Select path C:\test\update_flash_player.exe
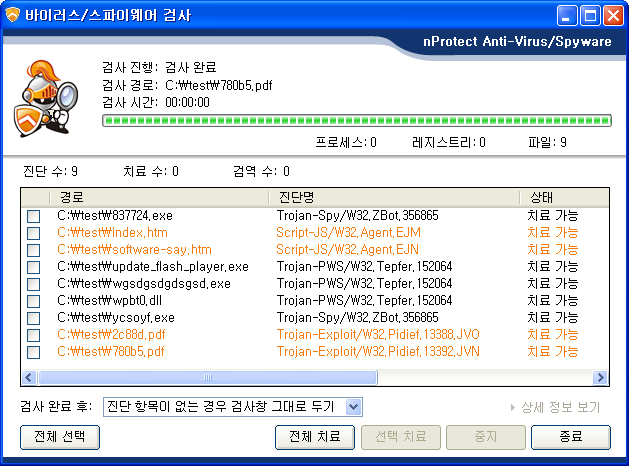Viewport: 629px width, 466px height. (153, 267)
